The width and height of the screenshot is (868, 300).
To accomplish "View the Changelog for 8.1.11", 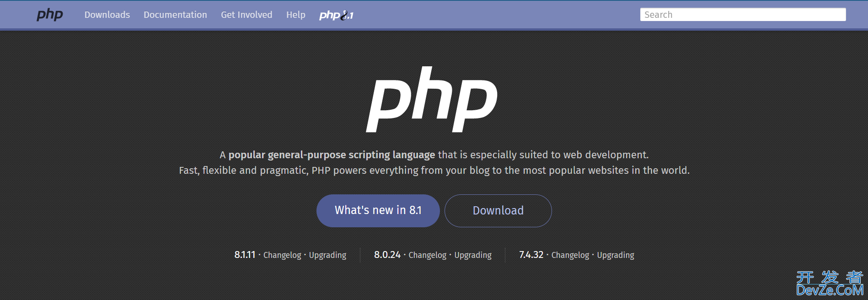I will (x=282, y=255).
